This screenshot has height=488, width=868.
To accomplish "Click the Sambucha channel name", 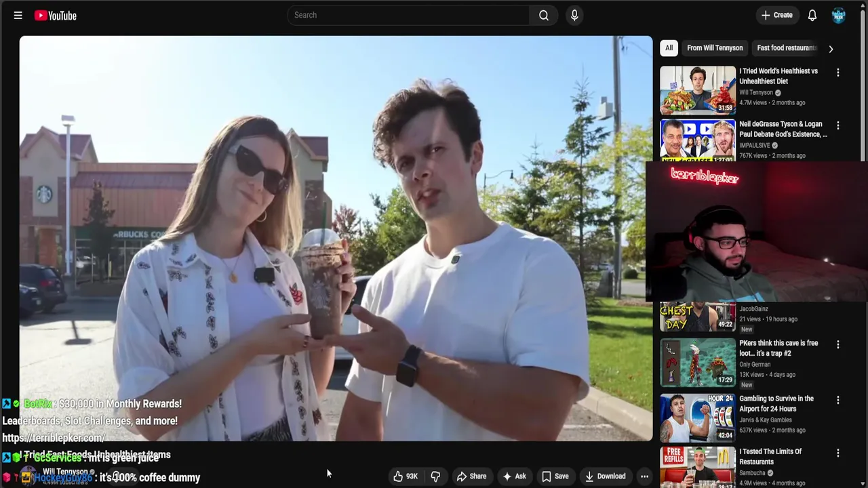I will click(x=752, y=472).
